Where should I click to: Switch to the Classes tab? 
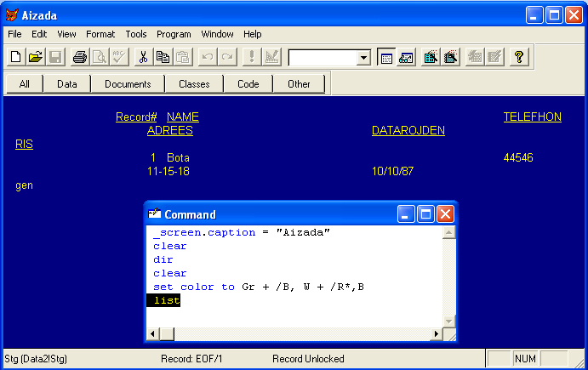point(194,84)
